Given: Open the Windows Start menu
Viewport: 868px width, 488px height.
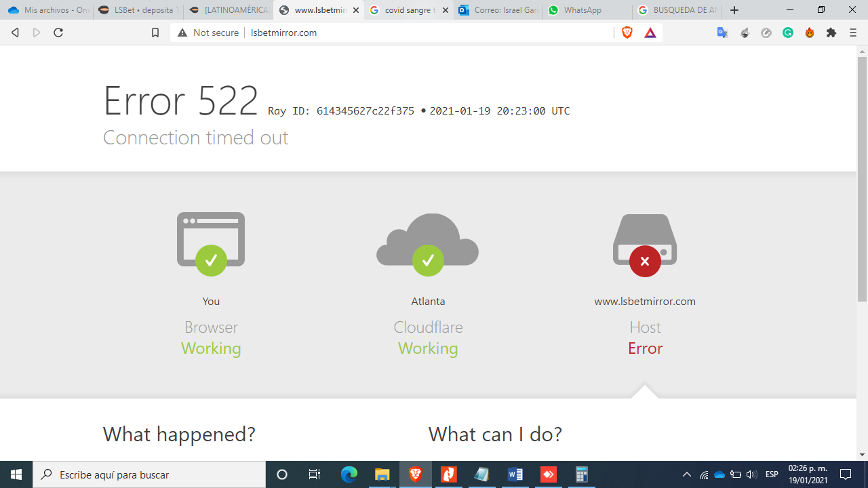Looking at the screenshot, I should tap(16, 474).
